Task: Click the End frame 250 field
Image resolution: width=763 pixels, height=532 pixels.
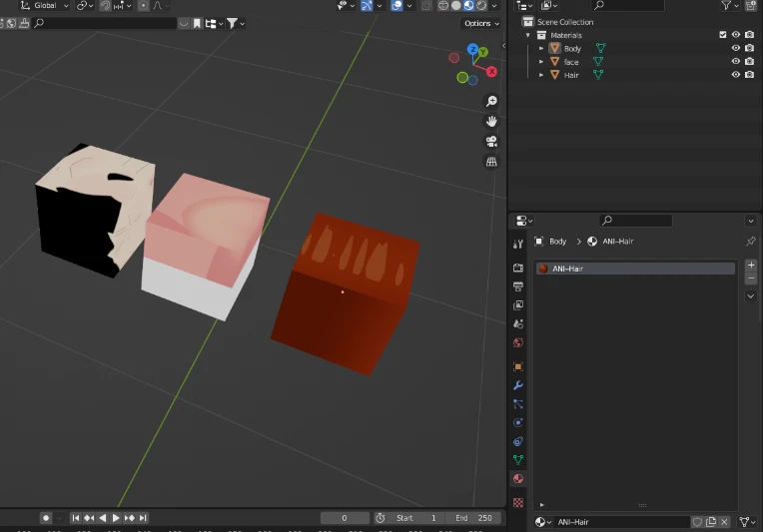Action: click(472, 518)
